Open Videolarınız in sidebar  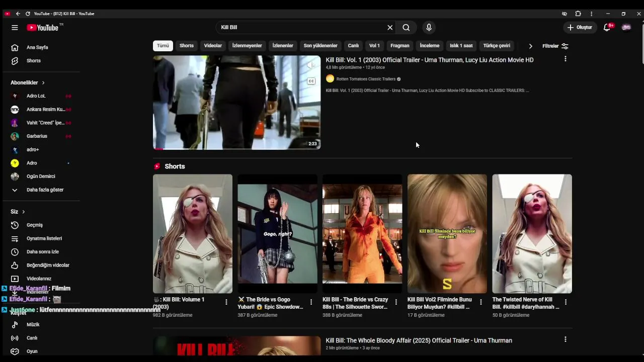click(x=40, y=279)
